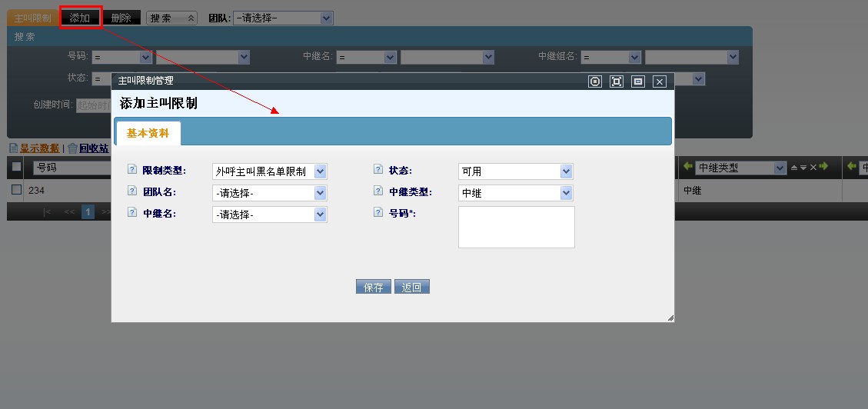Click the fullscreen icon in dialog title bar
The height and width of the screenshot is (409, 868).
coord(616,81)
